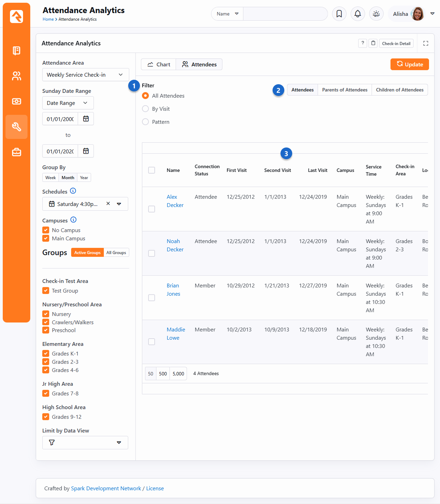Screen dimensions: 440x504
Task: Open the Name search type dropdown
Action: click(x=227, y=14)
